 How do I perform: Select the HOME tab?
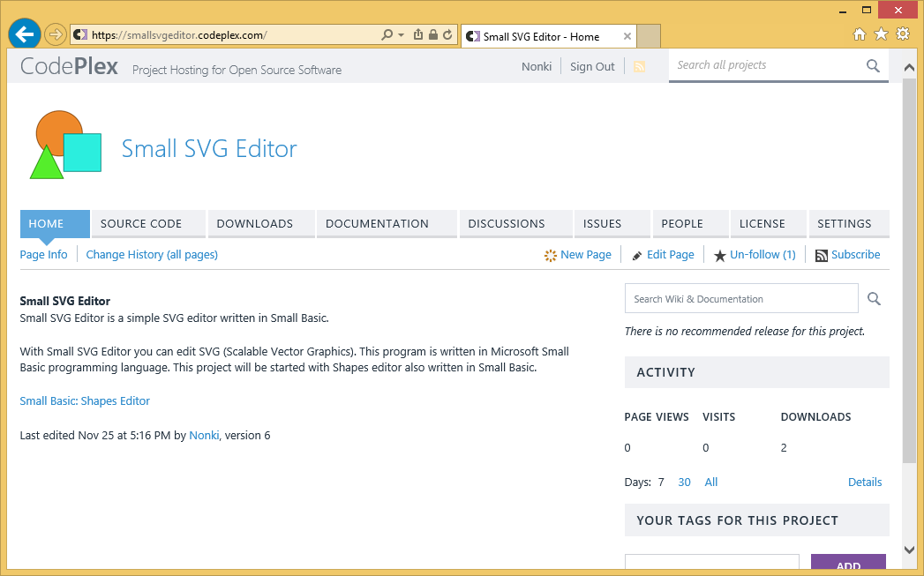coord(55,224)
